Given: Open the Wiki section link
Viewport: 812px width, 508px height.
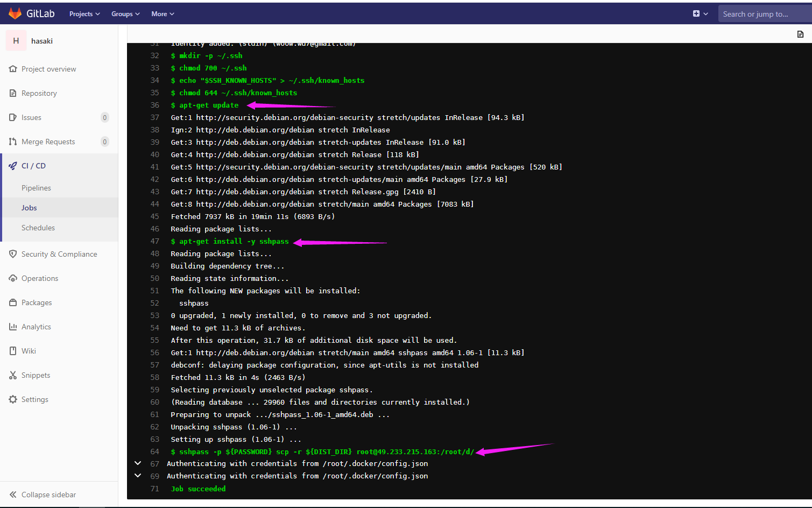Looking at the screenshot, I should (x=29, y=351).
